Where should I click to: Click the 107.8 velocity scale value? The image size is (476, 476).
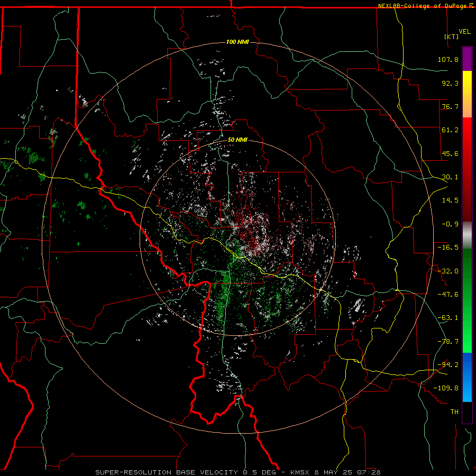click(448, 59)
